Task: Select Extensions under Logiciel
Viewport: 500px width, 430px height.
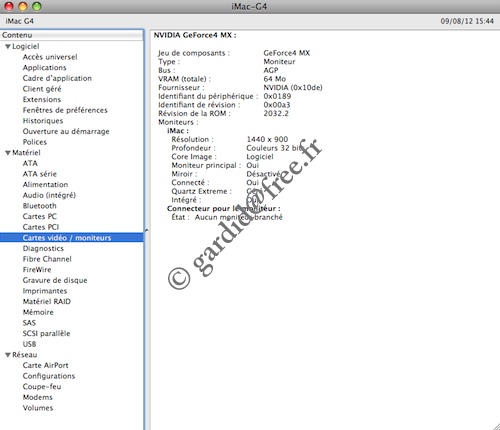Action: [42, 100]
